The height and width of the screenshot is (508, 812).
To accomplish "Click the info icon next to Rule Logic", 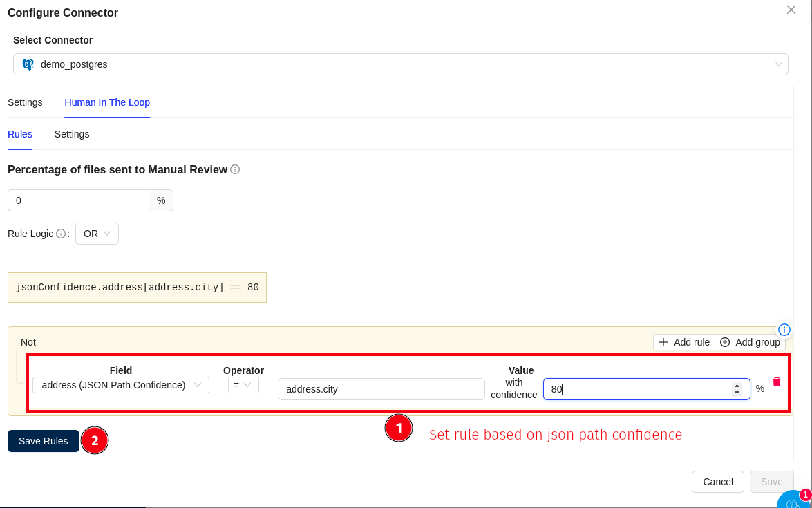I will 61,234.
